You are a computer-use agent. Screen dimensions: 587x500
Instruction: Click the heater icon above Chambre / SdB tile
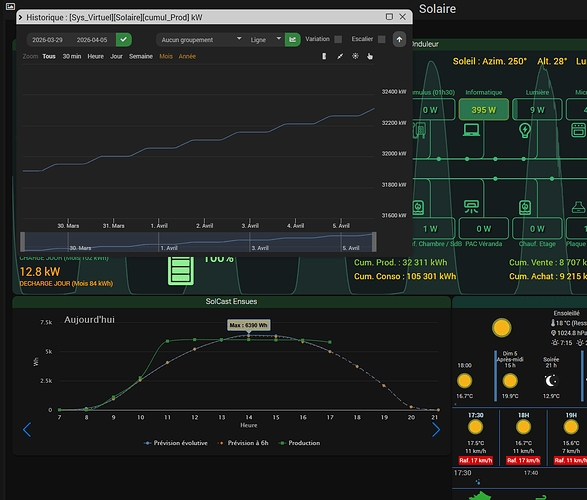418,207
